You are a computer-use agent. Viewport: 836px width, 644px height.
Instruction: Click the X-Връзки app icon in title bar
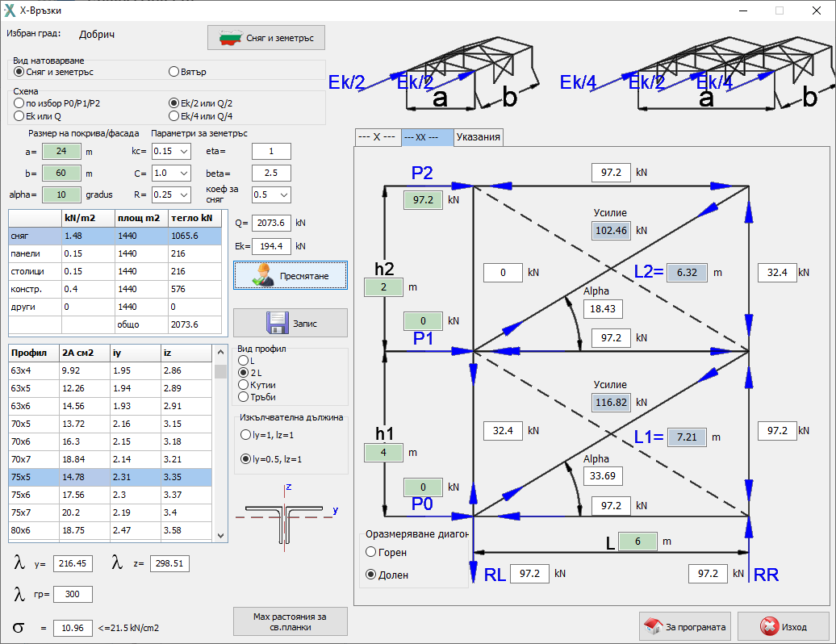click(10, 10)
